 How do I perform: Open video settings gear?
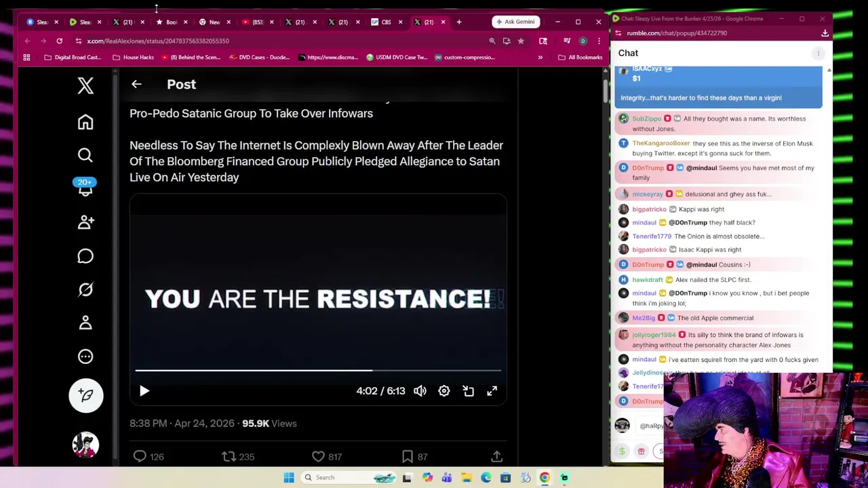443,391
